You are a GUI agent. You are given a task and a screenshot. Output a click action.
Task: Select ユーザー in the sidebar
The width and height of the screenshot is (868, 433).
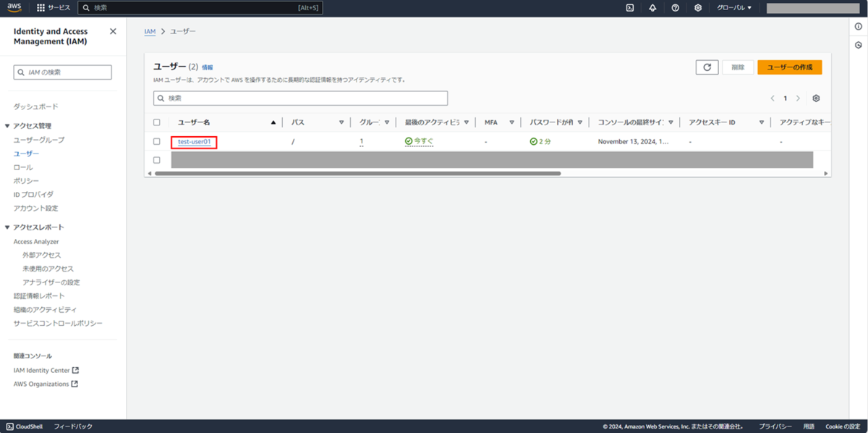coord(27,154)
